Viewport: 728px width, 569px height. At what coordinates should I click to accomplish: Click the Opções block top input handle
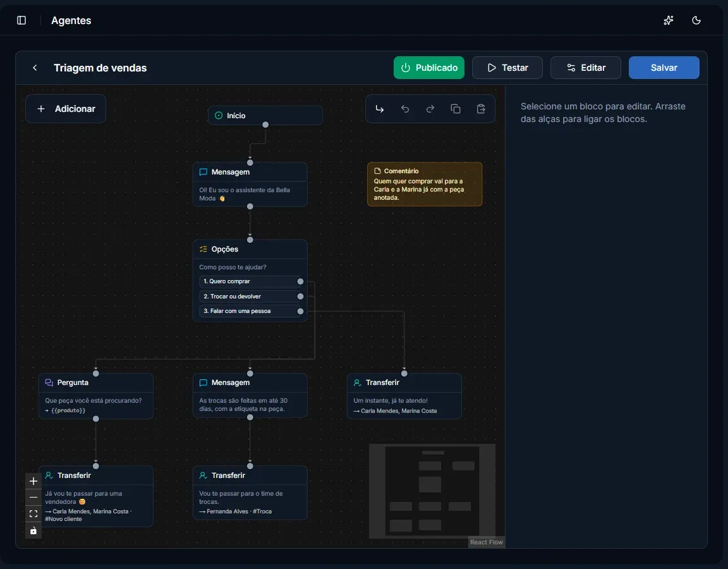pyautogui.click(x=250, y=240)
